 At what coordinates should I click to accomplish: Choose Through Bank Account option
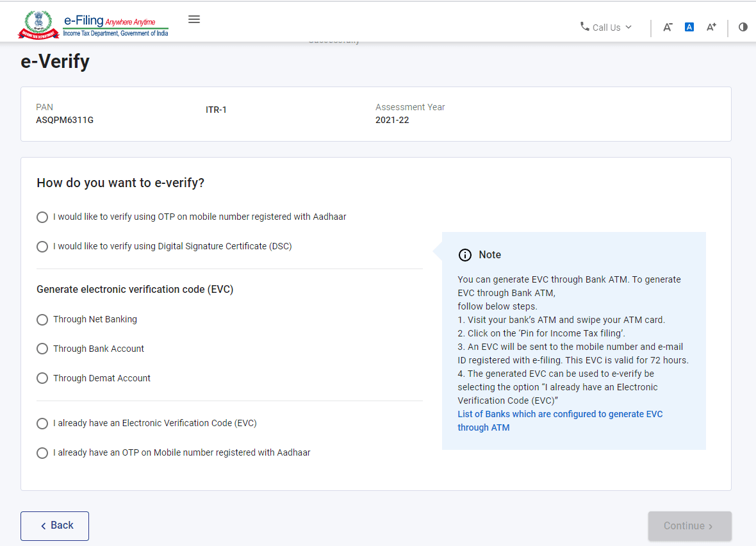42,349
